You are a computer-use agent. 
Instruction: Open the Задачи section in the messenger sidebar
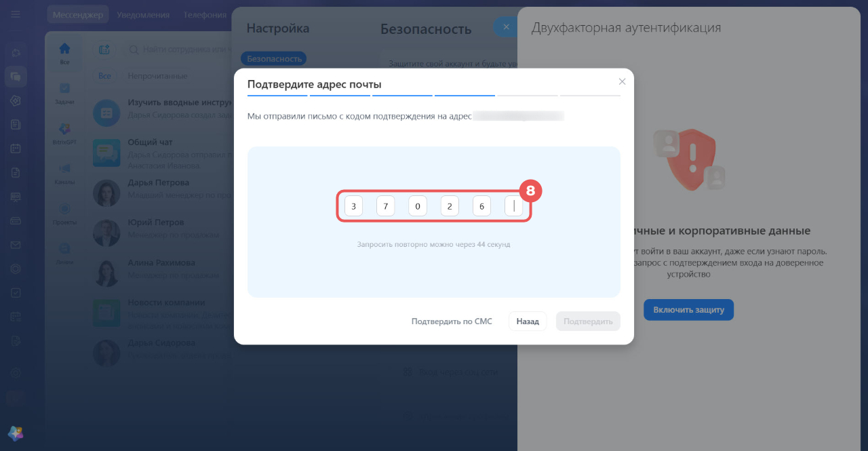coord(64,93)
